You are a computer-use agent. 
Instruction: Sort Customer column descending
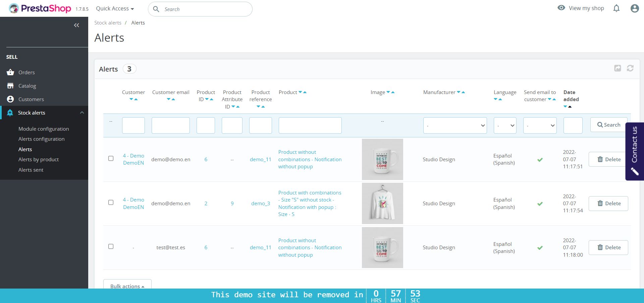click(131, 99)
